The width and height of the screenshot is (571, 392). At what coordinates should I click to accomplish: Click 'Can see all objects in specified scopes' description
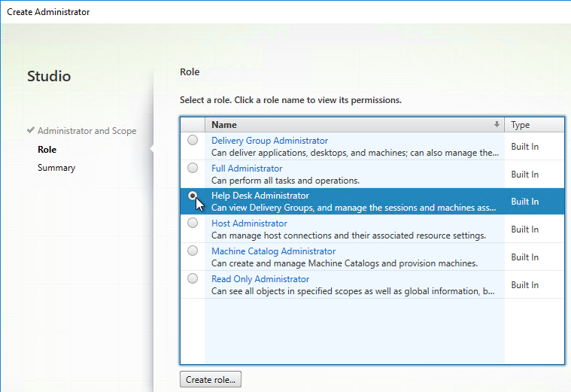(x=353, y=291)
